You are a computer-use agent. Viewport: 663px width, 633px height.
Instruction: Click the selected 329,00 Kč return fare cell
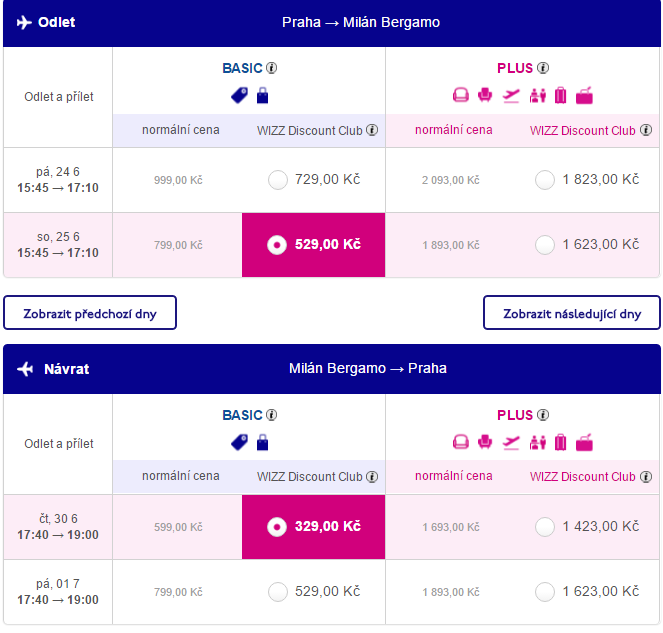pyautogui.click(x=313, y=527)
